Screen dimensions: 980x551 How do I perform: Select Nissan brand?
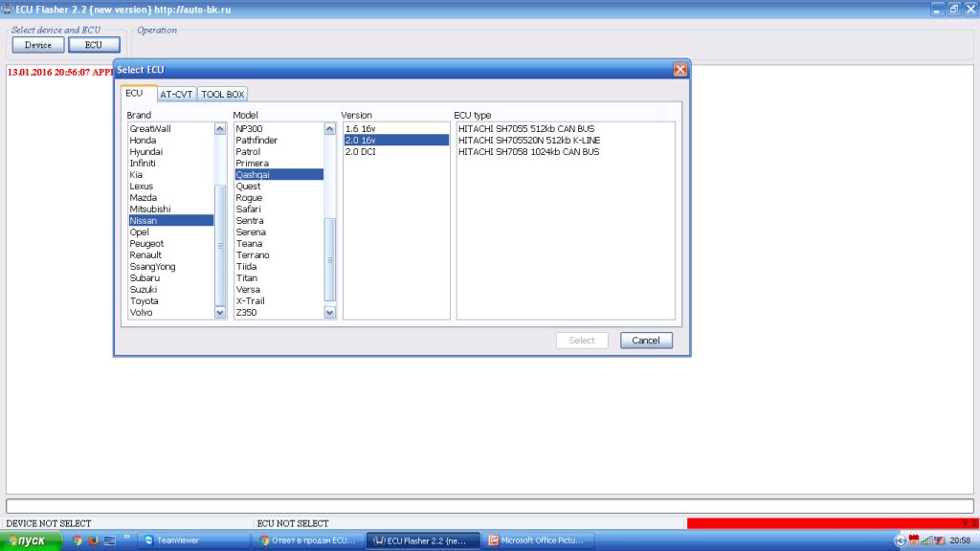(x=170, y=221)
